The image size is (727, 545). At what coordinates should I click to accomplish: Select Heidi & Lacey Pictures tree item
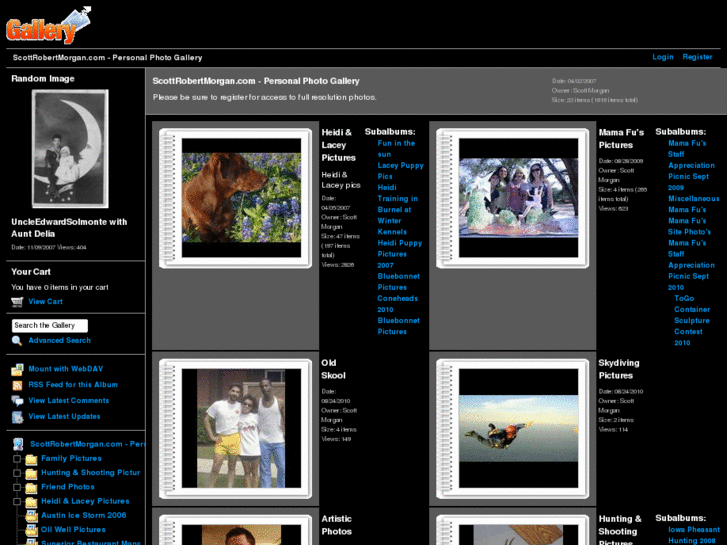(85, 501)
